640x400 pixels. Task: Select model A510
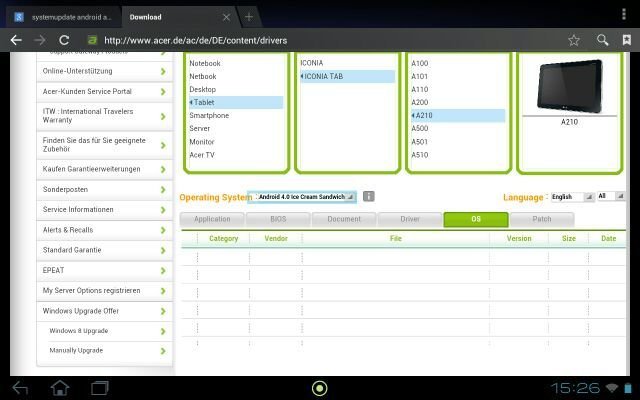(420, 155)
